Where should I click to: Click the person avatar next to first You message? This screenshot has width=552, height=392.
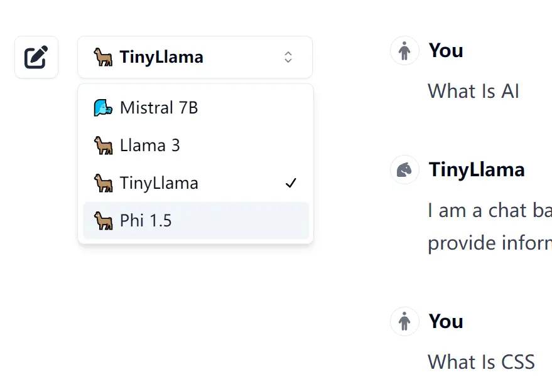(x=404, y=51)
